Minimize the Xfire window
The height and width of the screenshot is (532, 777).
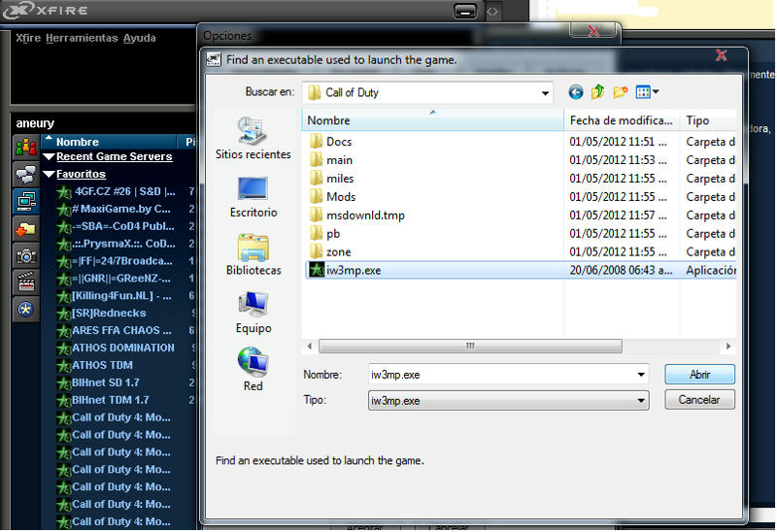[x=465, y=11]
